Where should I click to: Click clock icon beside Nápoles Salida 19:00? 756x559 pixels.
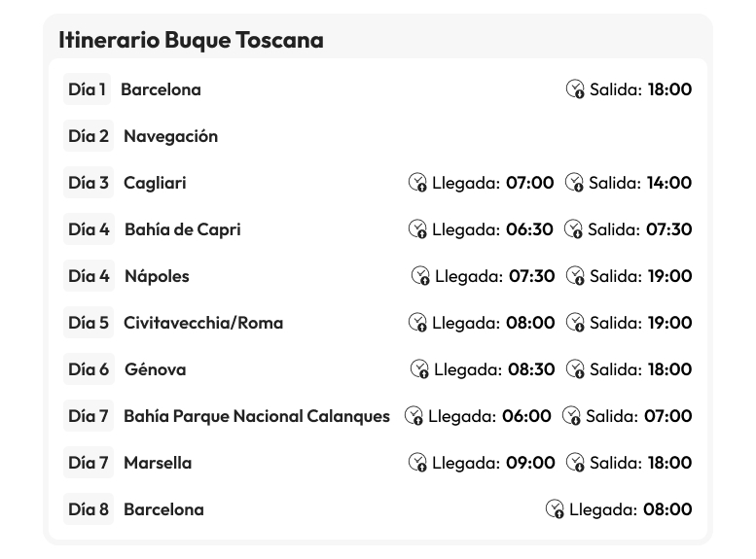click(575, 276)
